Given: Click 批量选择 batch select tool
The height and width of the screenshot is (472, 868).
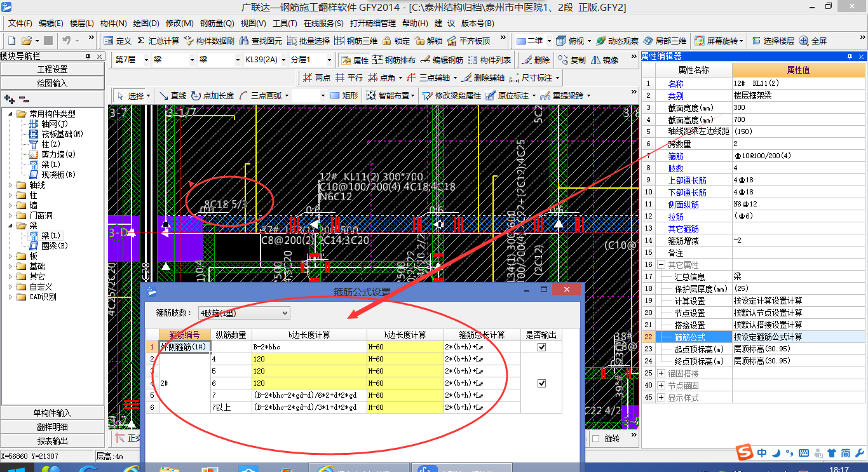Looking at the screenshot, I should coord(308,41).
